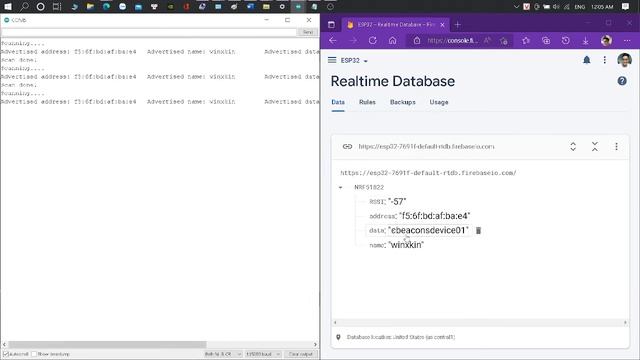
Task: Show hidden system tray icons chevron
Action: tap(516, 7)
